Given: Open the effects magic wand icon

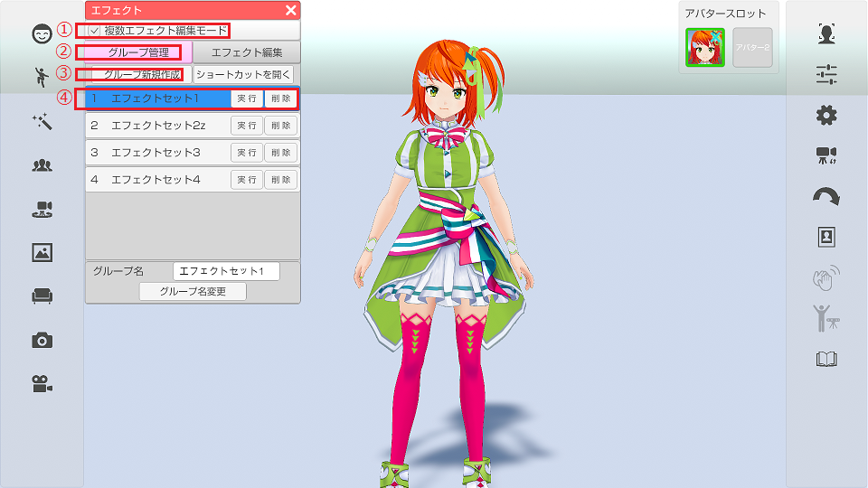Looking at the screenshot, I should point(42,121).
